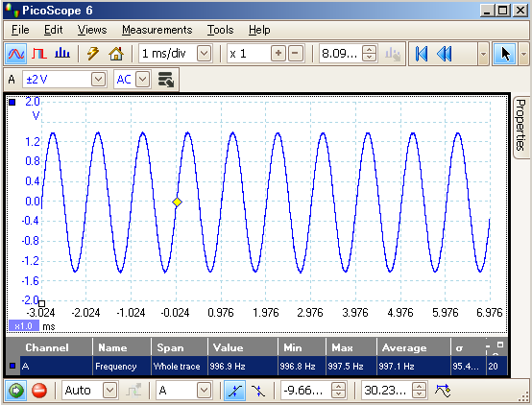
Task: Go to previous buffer waveform
Action: pos(444,54)
